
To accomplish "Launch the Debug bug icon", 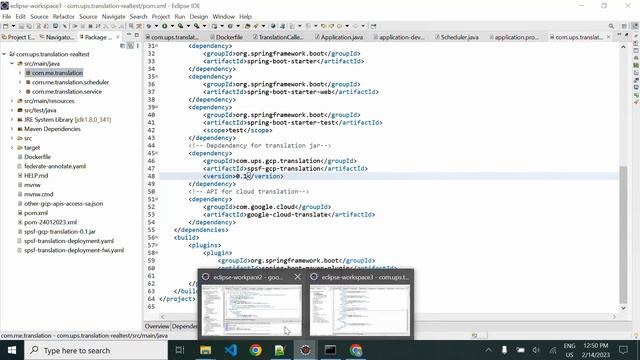I will tap(149, 26).
